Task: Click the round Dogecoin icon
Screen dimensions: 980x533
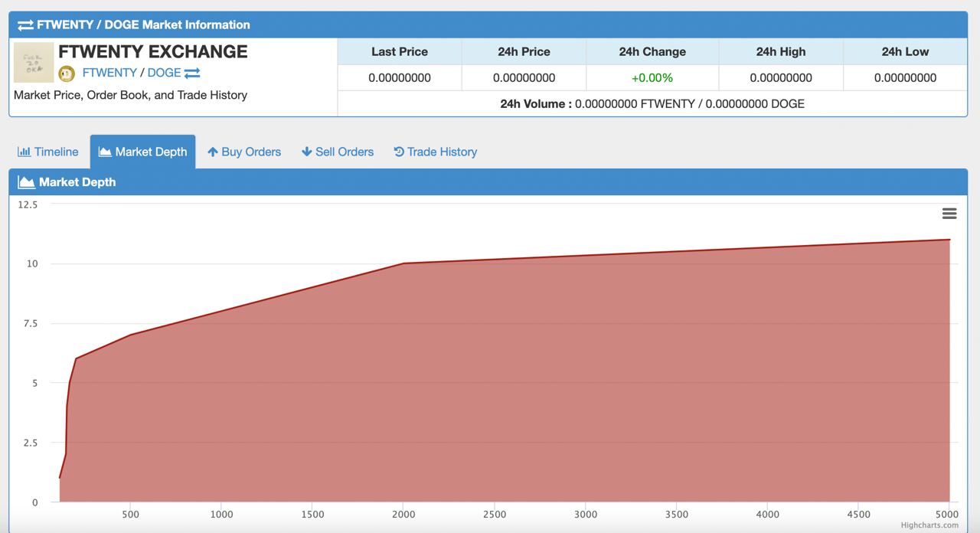Action: tap(67, 74)
